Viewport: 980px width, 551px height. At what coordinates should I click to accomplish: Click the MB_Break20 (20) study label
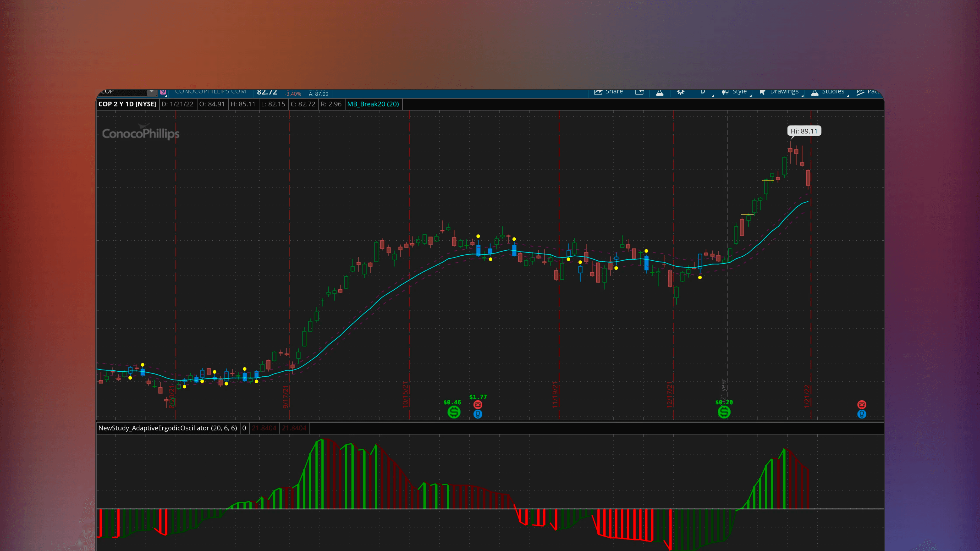tap(373, 104)
